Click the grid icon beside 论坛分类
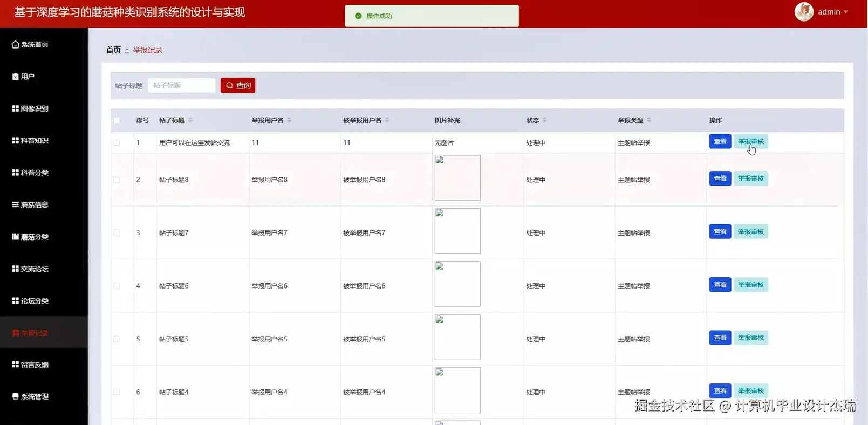The image size is (868, 425). (15, 300)
